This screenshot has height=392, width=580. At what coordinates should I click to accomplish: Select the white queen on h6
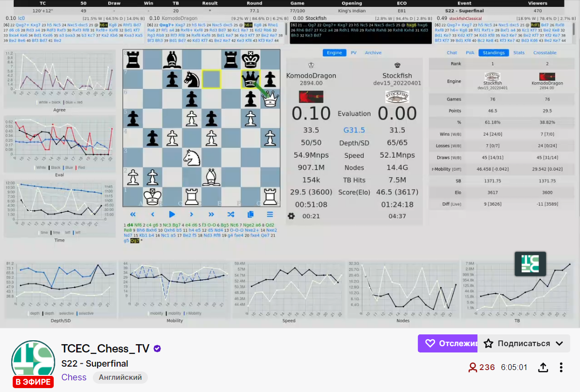tap(270, 99)
